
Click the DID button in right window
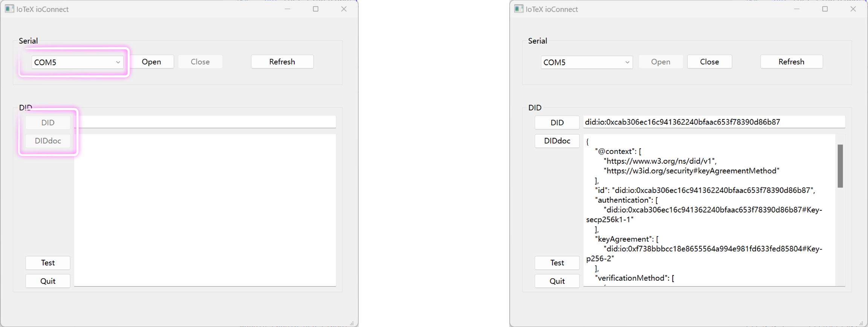(x=557, y=123)
